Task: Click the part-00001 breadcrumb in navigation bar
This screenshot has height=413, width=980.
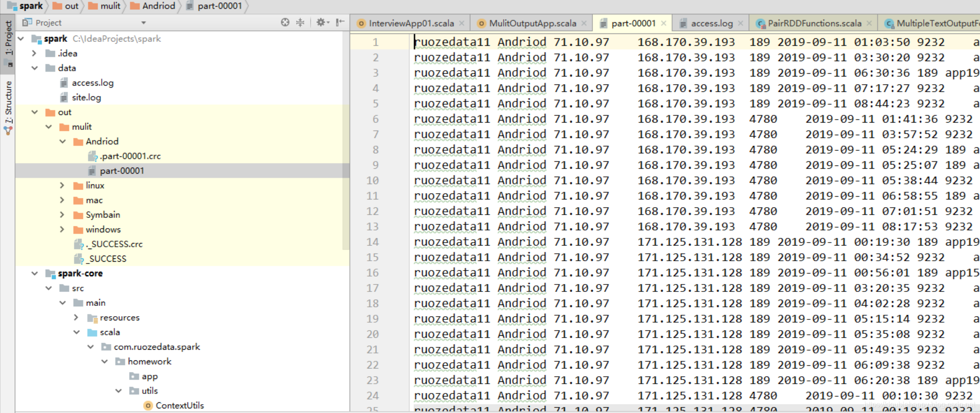Action: [x=214, y=6]
